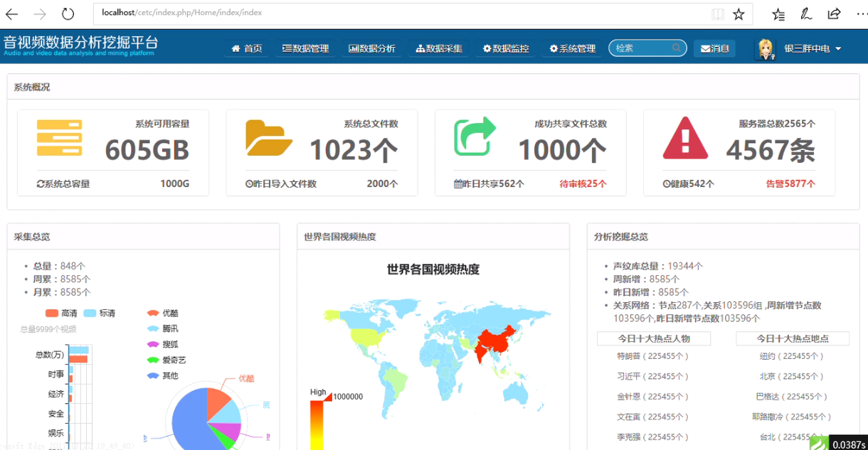Toggle the 腾讯 pie legend item

pyautogui.click(x=163, y=329)
